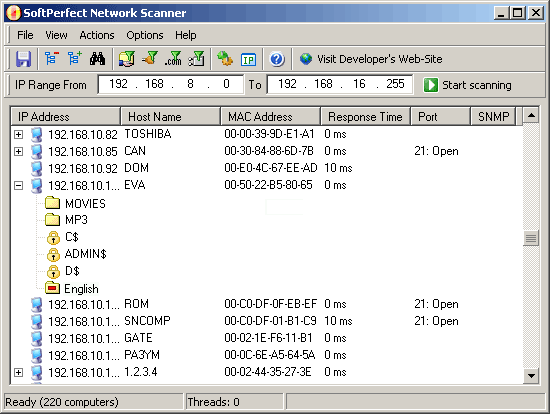Click the globe icon beside developer link
Screen dimensions: 550x414
(306, 59)
